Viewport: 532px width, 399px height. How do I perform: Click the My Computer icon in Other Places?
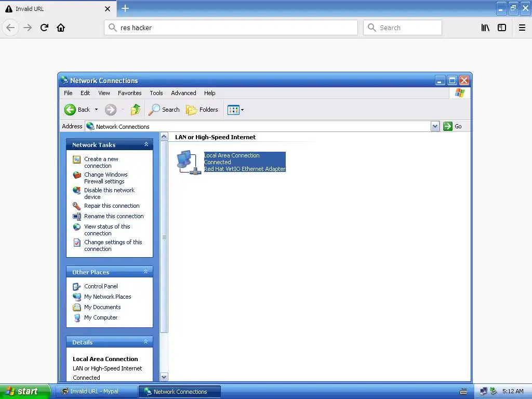pyautogui.click(x=77, y=318)
